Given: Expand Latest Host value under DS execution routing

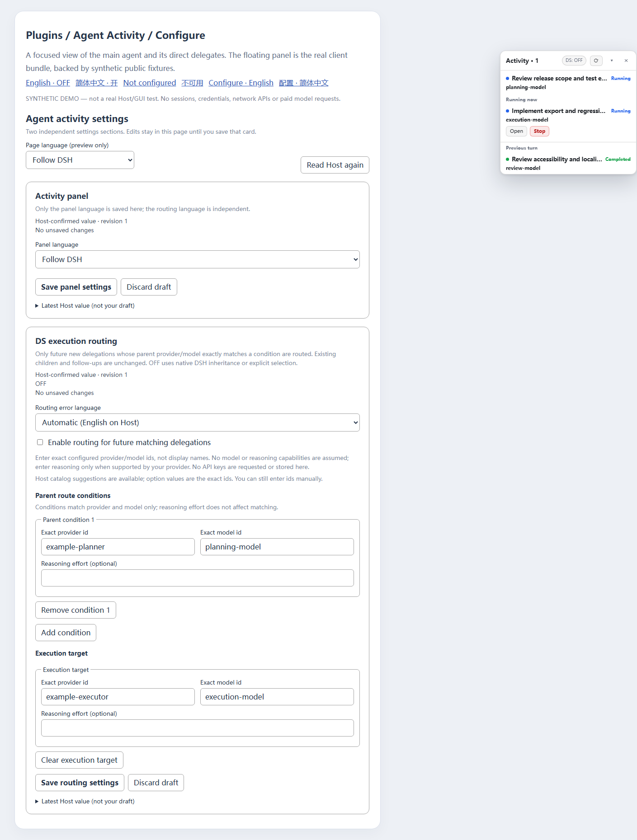Looking at the screenshot, I should pyautogui.click(x=85, y=801).
